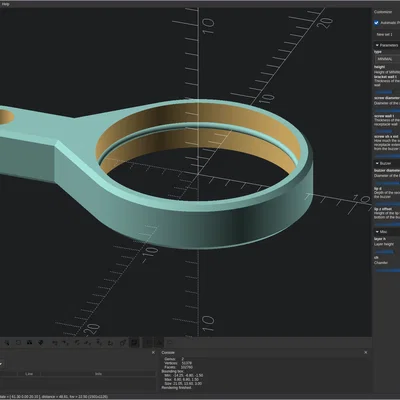Viewport: 400px width, 400px height.
Task: Switch to the Top view icon
Action: tap(65, 342)
